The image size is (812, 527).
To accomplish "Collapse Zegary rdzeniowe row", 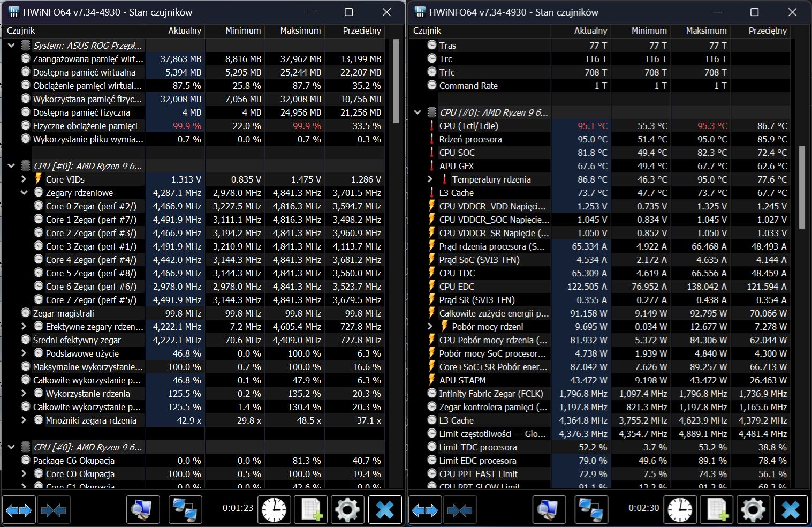I will [24, 193].
